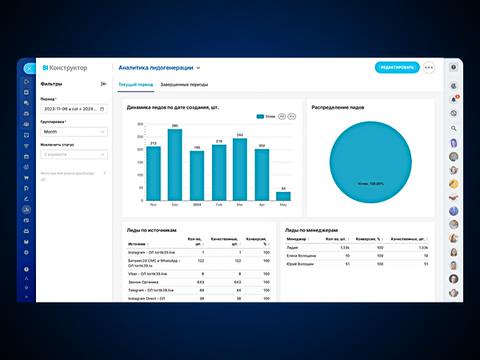Screen dimensions: 480x360
Task: Open the gear settings icon in left sidebar
Action: coord(26,253)
